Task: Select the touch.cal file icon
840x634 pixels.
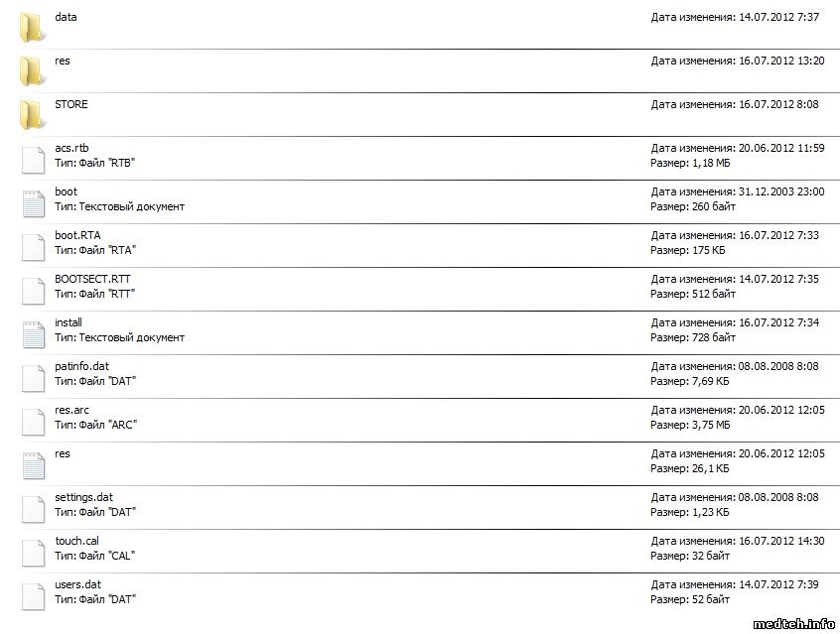Action: pyautogui.click(x=34, y=551)
